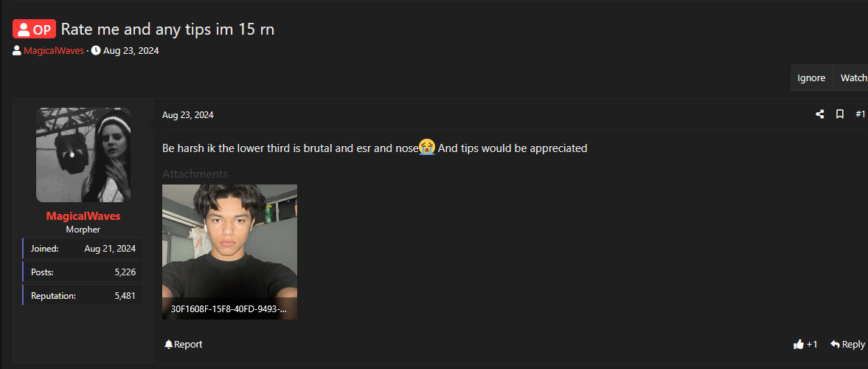Viewport: 868px width, 369px height.
Task: Click the user icon before MagicalWaves in header
Action: pyautogui.click(x=17, y=51)
